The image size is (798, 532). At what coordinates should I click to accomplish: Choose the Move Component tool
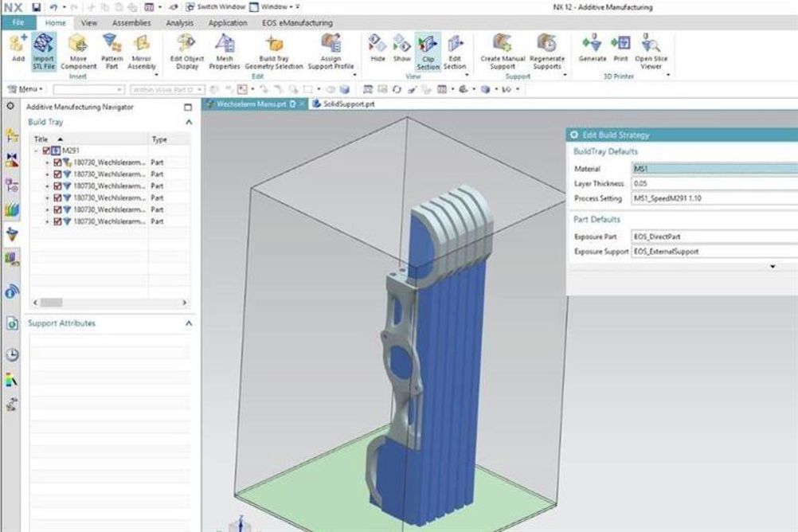point(78,52)
